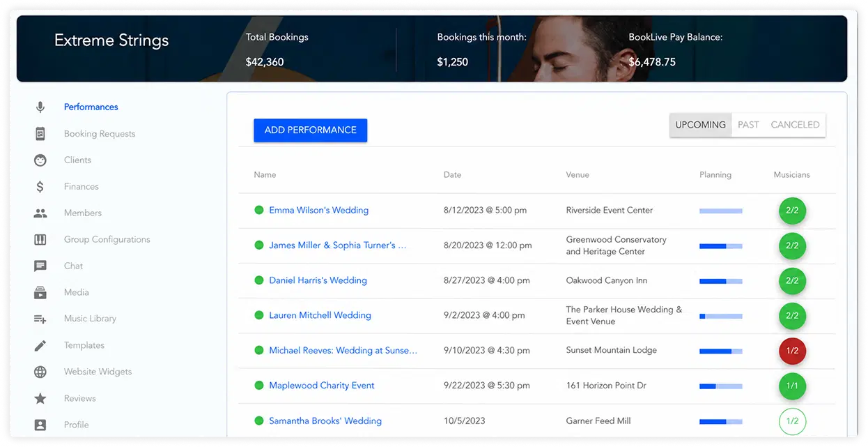Click planning progress bar for Lauren Mitchell Wedding
The height and width of the screenshot is (447, 868).
[721, 316]
